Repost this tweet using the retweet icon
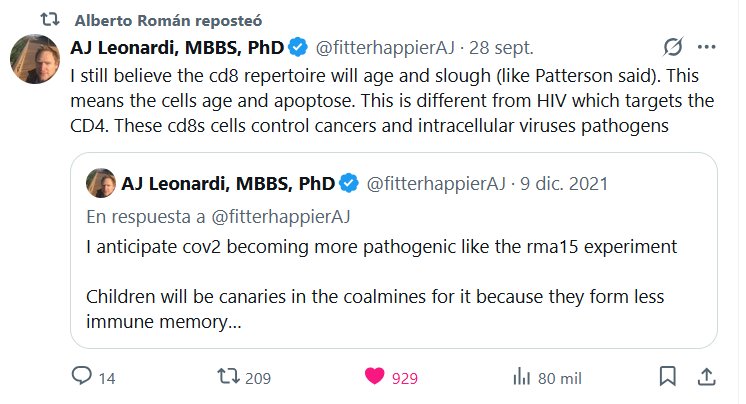The height and width of the screenshot is (404, 746). point(230,377)
